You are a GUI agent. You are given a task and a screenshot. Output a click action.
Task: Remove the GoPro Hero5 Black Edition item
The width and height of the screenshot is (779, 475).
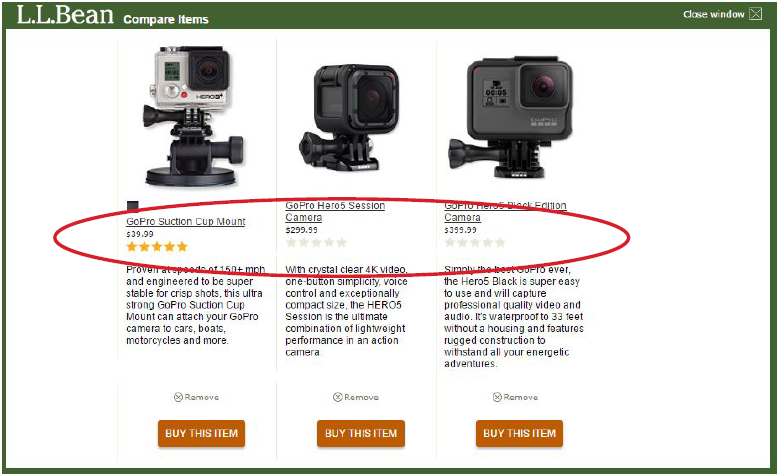coord(515,397)
